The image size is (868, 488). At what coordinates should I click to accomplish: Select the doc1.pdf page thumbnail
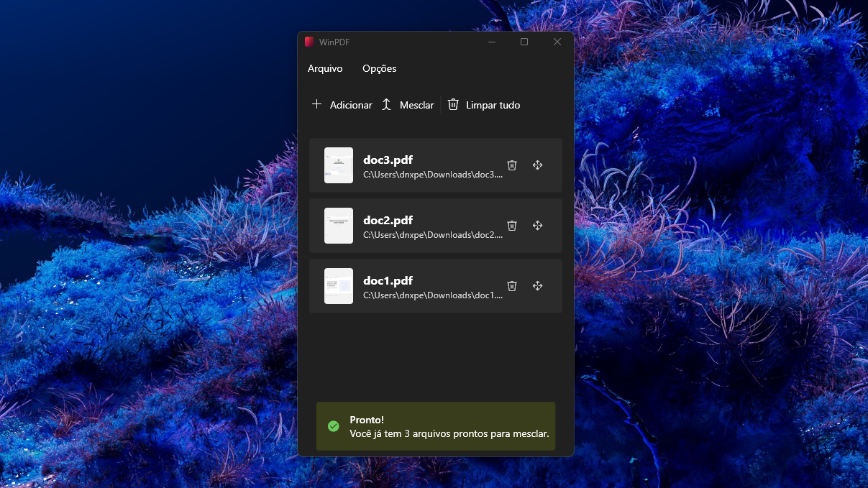coord(339,286)
